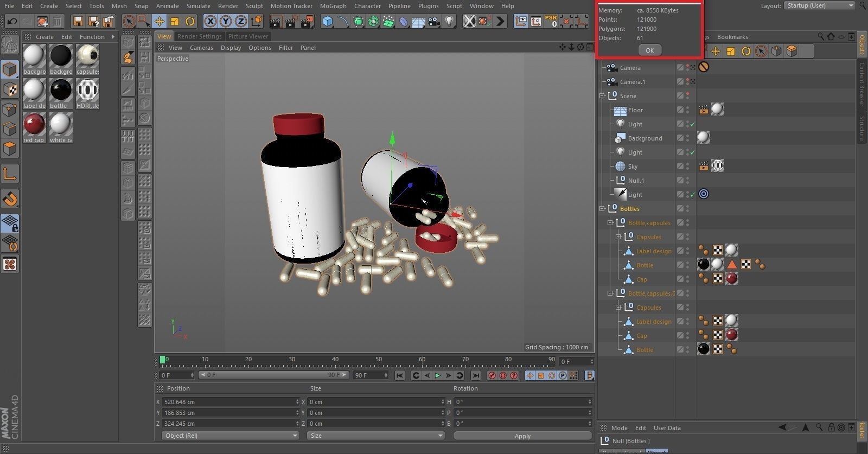This screenshot has height=454, width=868.
Task: Switch to Render Settings tab
Action: (x=200, y=36)
